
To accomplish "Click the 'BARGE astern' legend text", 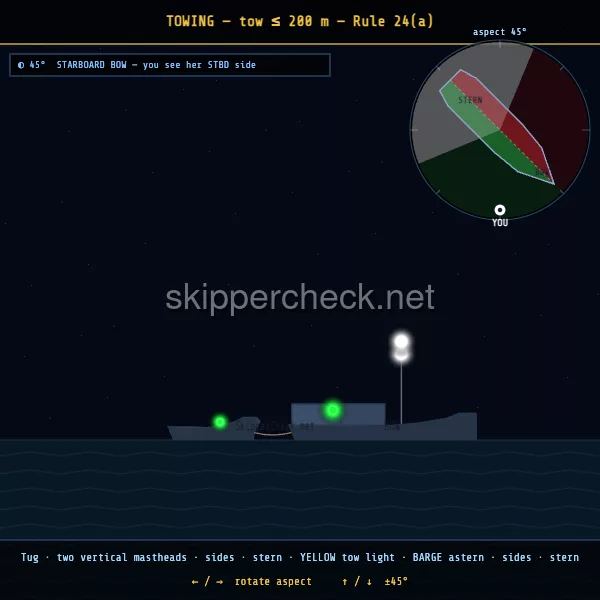I will pos(448,557).
